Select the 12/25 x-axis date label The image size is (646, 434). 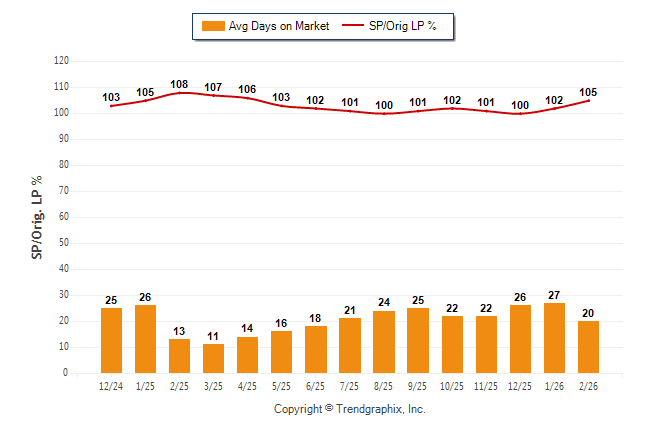[x=520, y=385]
